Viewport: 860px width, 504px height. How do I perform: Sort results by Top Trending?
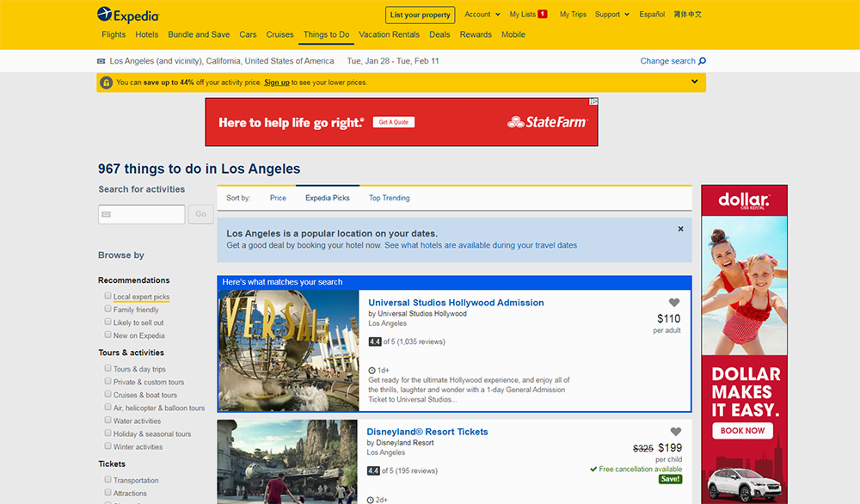389,198
